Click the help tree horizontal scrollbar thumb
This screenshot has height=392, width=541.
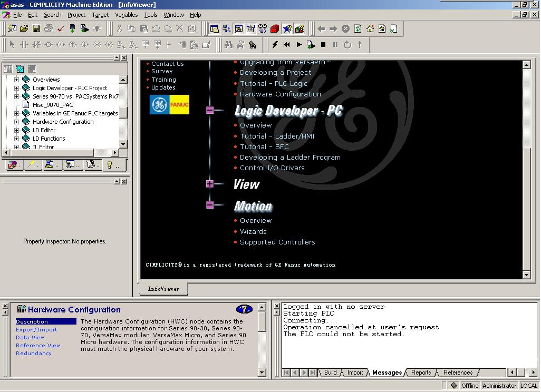point(51,152)
